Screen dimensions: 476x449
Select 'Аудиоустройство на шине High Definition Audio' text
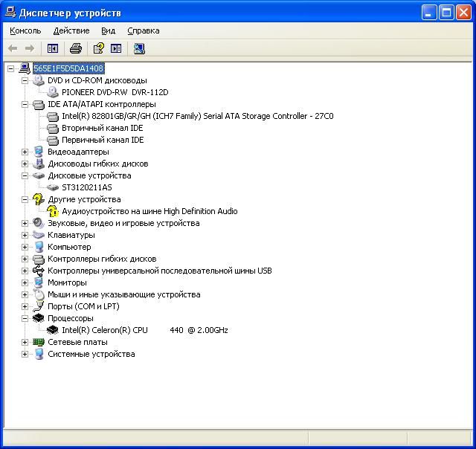[149, 211]
